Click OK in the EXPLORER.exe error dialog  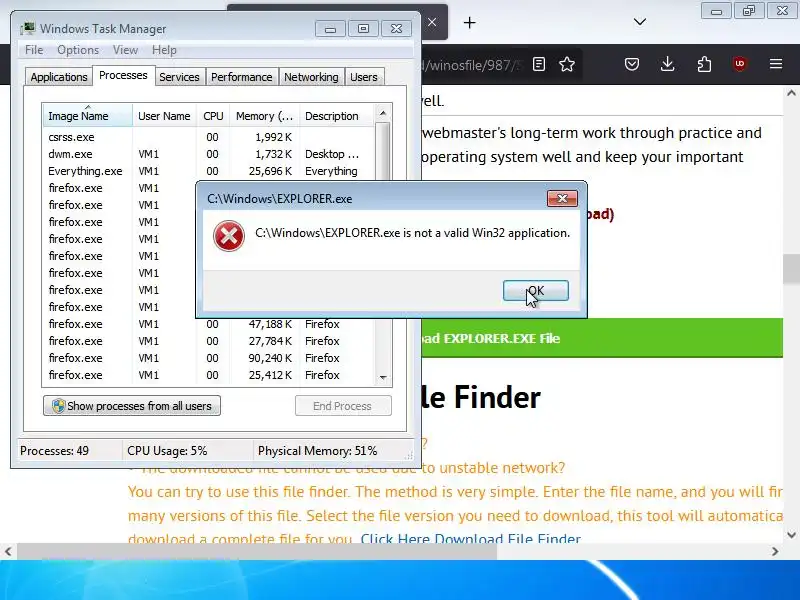[536, 290]
